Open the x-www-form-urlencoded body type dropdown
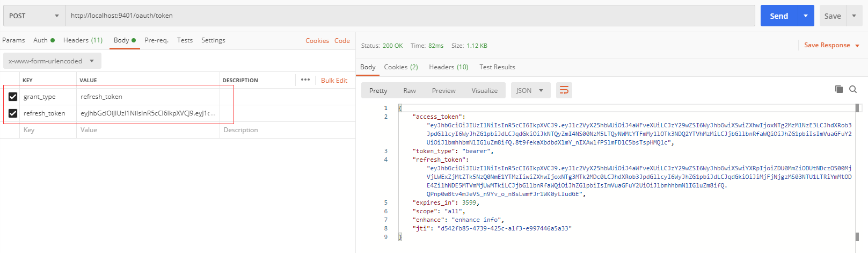The width and height of the screenshot is (868, 253). pos(52,61)
